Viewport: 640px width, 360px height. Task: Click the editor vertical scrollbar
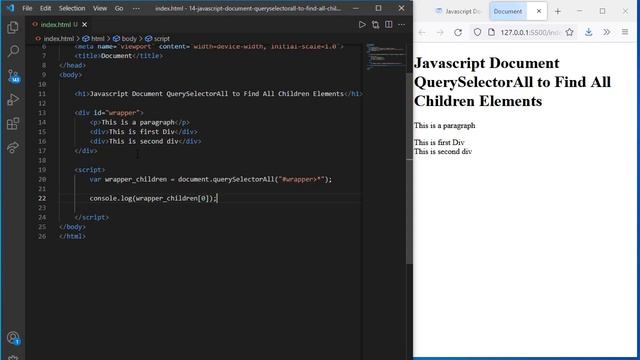(x=409, y=169)
